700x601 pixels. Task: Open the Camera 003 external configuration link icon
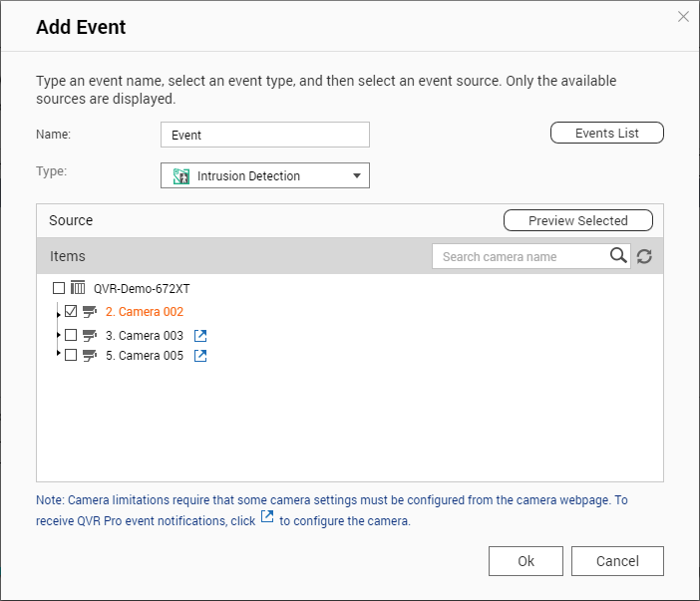pyautogui.click(x=200, y=336)
